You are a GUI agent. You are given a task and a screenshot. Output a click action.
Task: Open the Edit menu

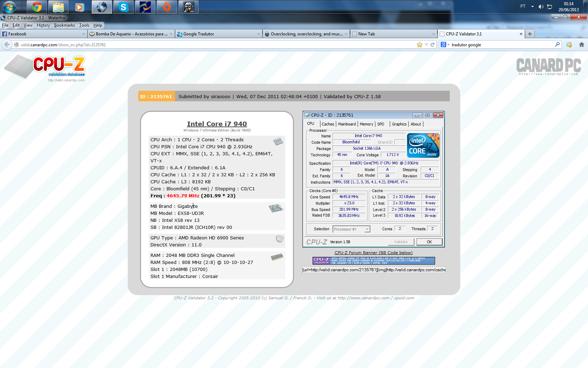pyautogui.click(x=16, y=25)
